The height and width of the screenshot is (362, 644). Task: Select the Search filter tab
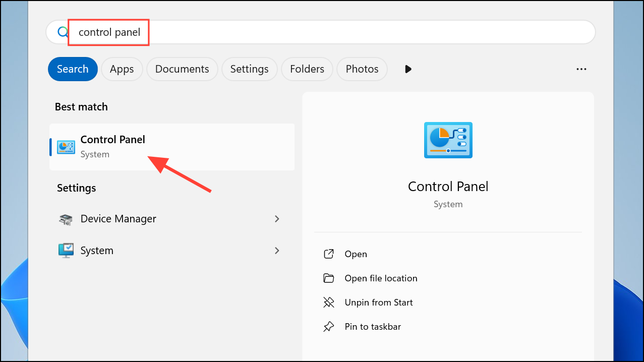coord(73,69)
